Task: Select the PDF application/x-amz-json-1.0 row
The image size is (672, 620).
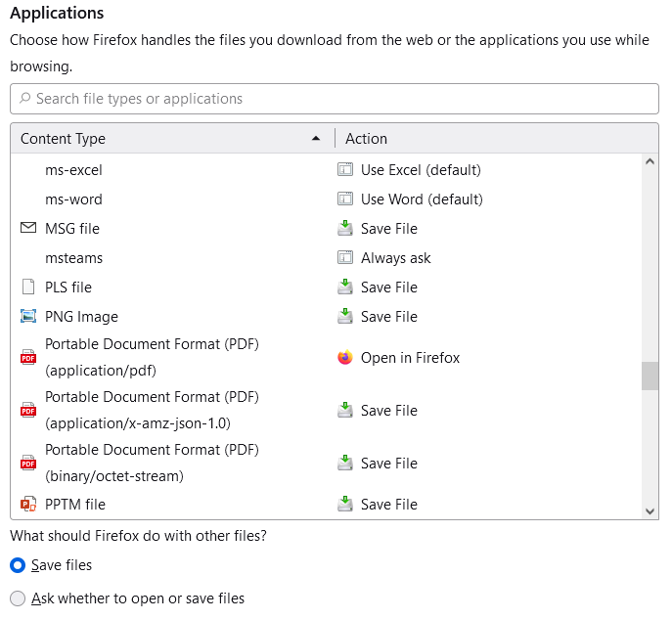Action: pos(152,411)
